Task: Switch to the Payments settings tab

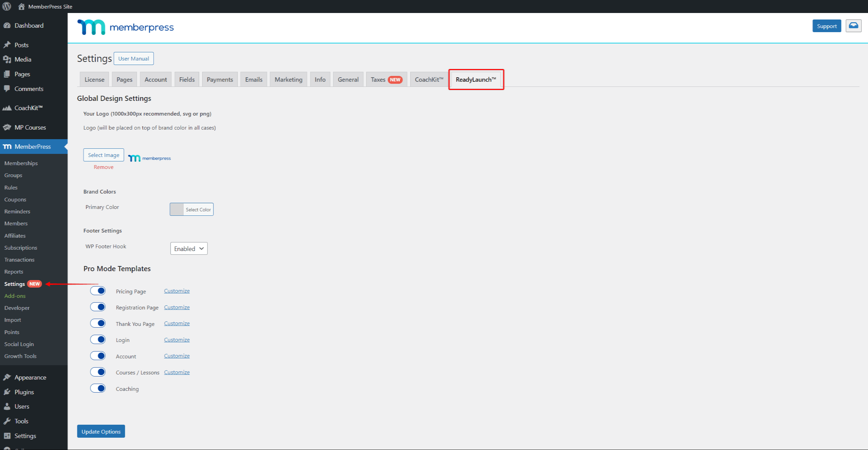Action: (x=220, y=79)
